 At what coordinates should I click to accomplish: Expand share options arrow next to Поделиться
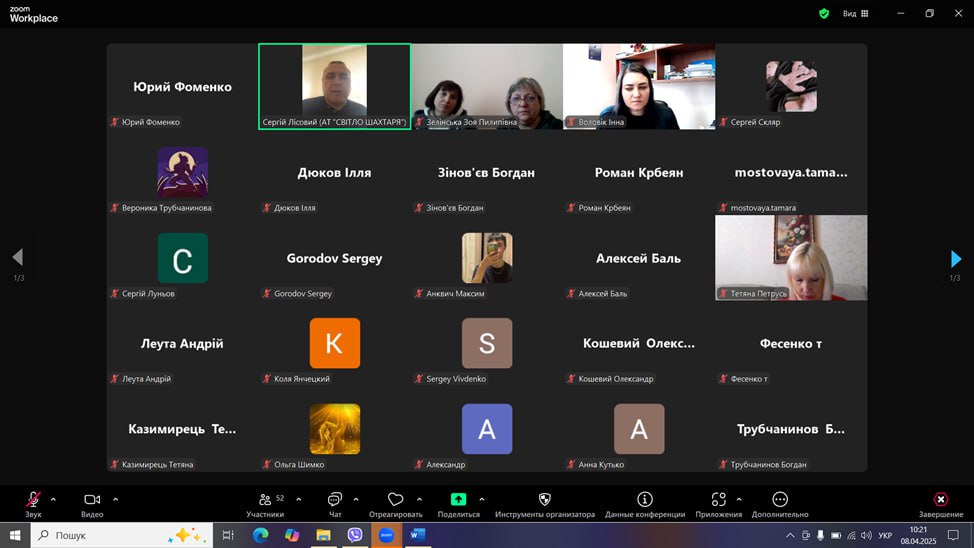(x=481, y=499)
